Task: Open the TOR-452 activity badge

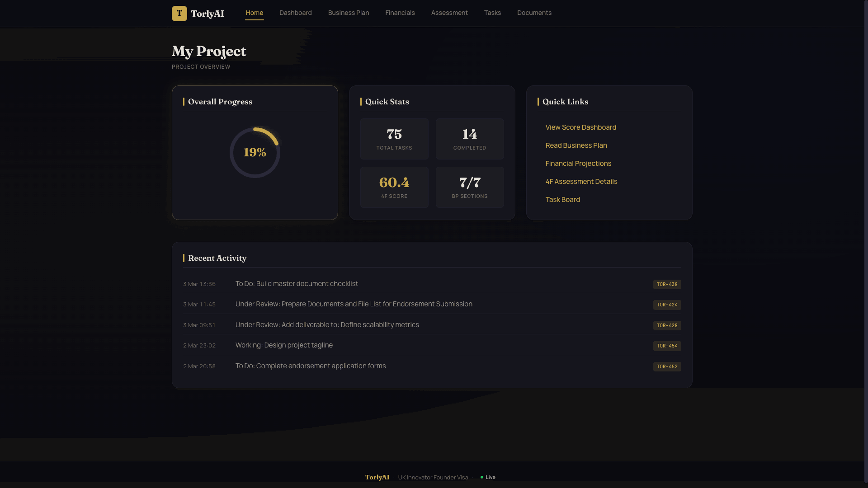Action: click(x=667, y=366)
